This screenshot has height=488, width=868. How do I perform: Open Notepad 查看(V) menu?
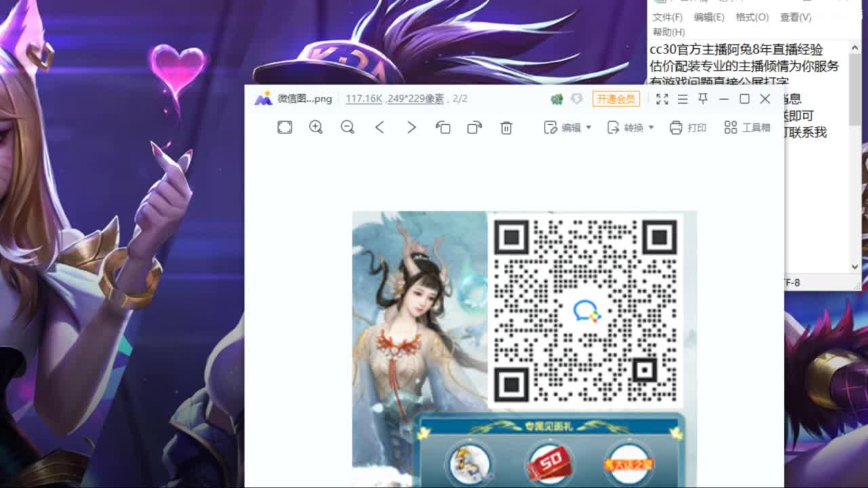(x=795, y=17)
